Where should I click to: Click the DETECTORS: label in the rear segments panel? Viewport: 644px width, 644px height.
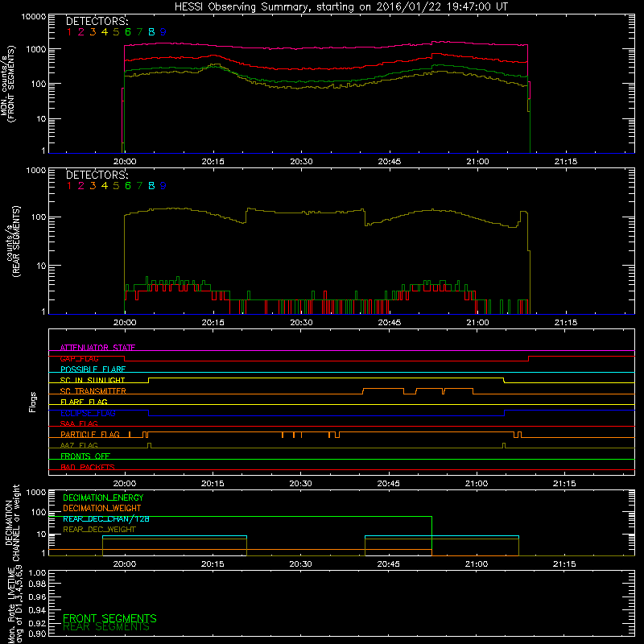97,175
